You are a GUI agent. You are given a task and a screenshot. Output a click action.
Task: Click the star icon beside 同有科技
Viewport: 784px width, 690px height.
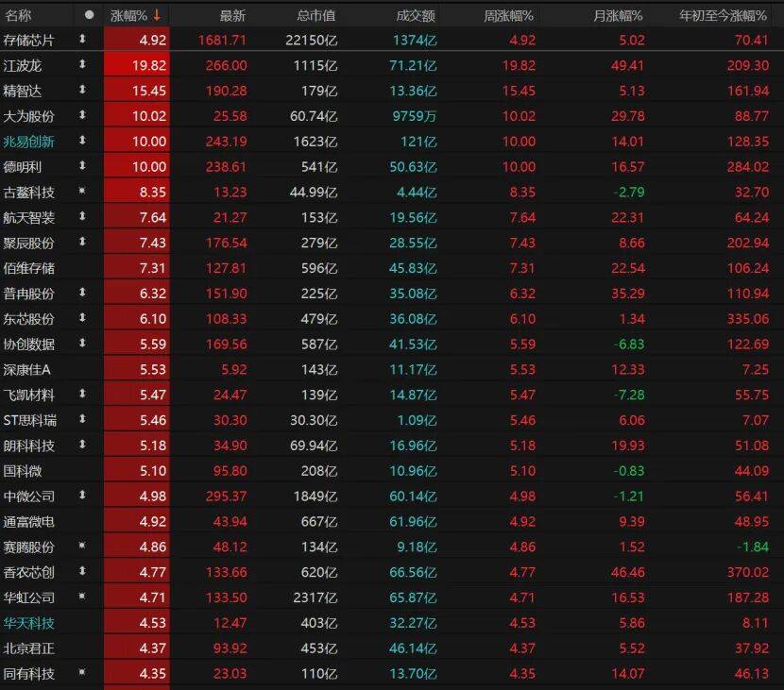pyautogui.click(x=82, y=673)
